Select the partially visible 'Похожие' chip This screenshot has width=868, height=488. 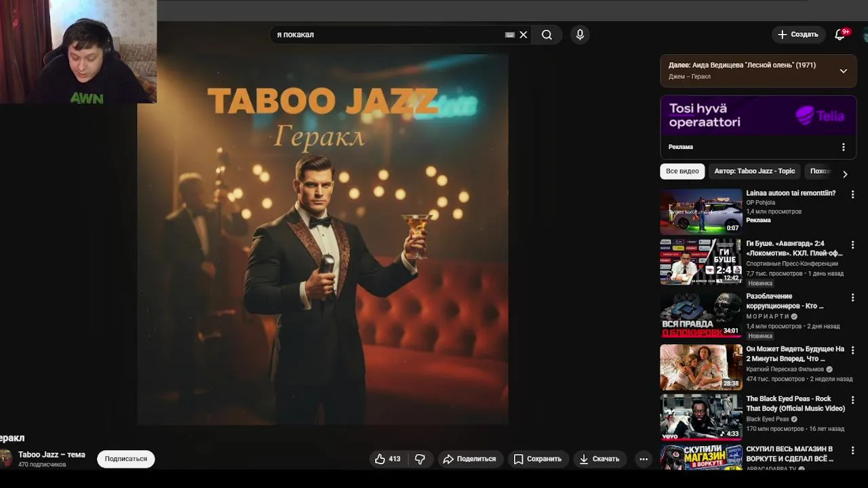820,171
